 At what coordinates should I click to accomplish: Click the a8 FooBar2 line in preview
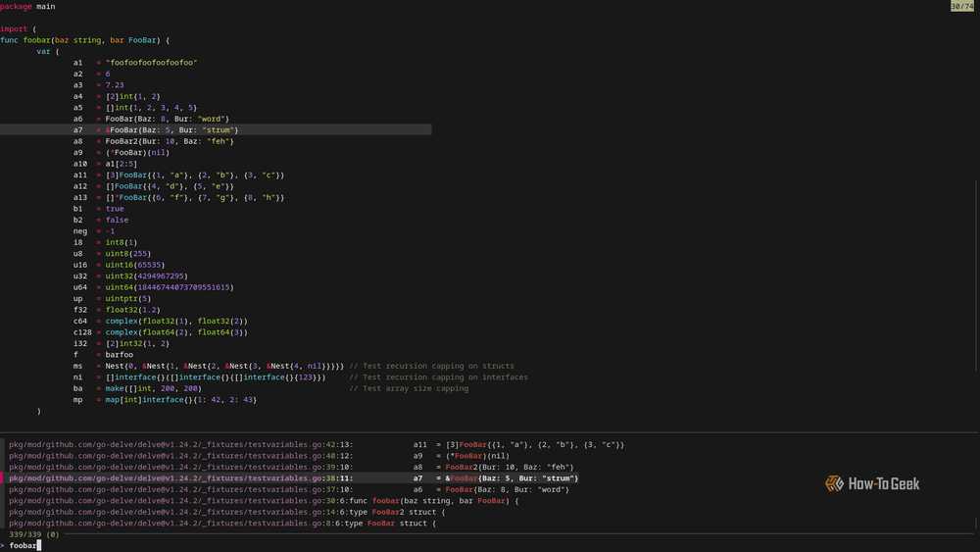coord(153,141)
